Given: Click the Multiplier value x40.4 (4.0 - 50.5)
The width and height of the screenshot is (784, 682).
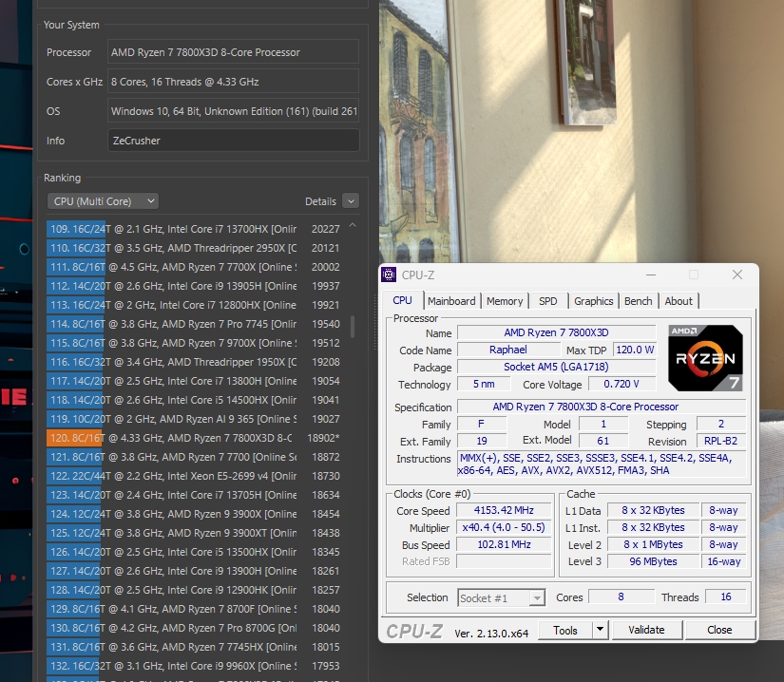Looking at the screenshot, I should tap(504, 527).
